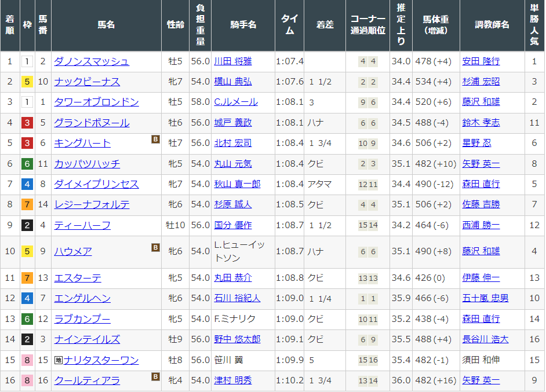546x392 pixels.
Task: Click the タイム column header
Action: pyautogui.click(x=289, y=25)
